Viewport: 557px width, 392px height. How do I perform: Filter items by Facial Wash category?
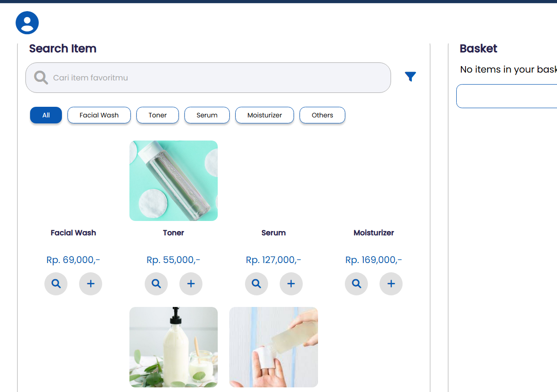point(99,115)
